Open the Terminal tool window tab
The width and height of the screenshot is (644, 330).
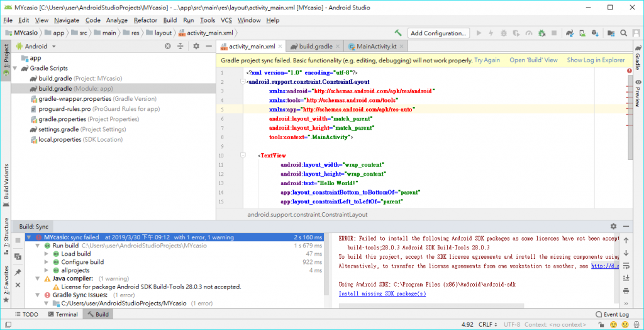coord(63,314)
